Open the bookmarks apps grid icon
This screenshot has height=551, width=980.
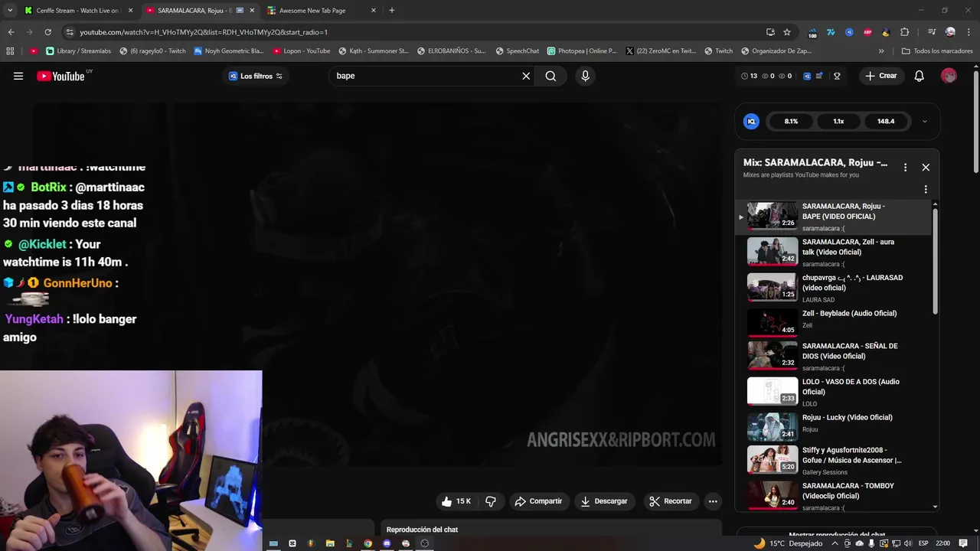(10, 51)
